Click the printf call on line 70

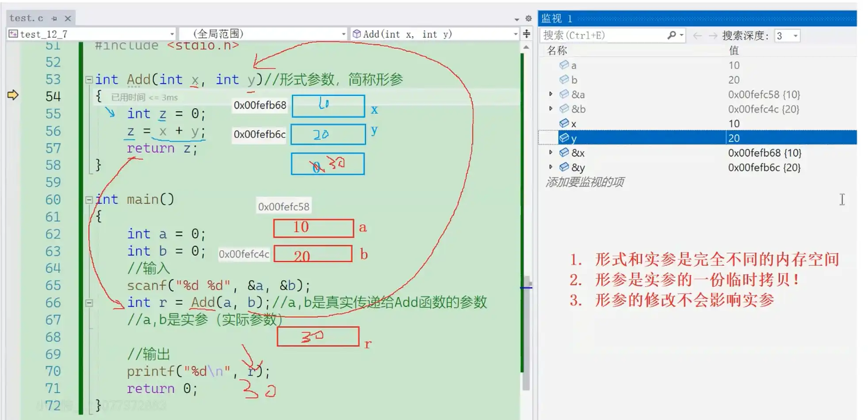(x=198, y=371)
